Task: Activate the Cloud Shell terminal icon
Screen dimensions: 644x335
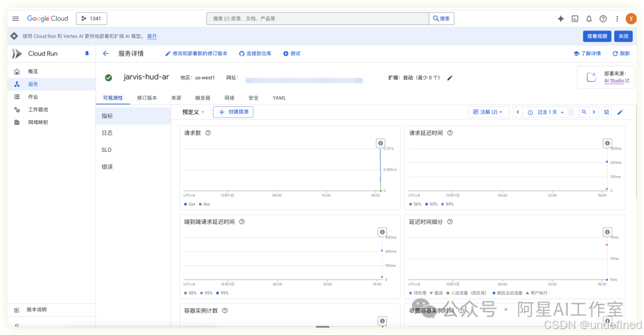Action: 575,19
